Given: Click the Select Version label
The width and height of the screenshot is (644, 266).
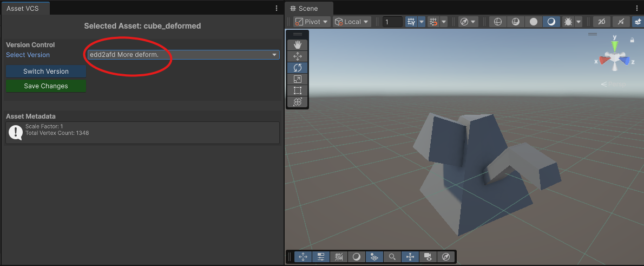Looking at the screenshot, I should (28, 55).
